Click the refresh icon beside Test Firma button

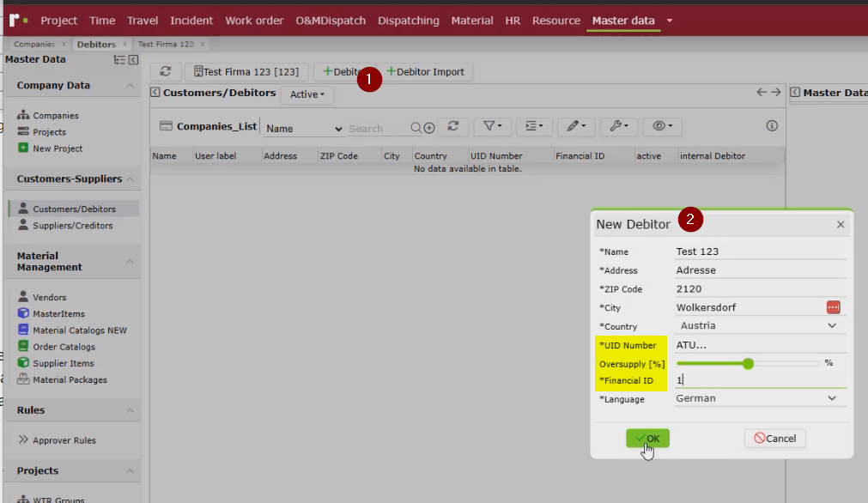[165, 71]
